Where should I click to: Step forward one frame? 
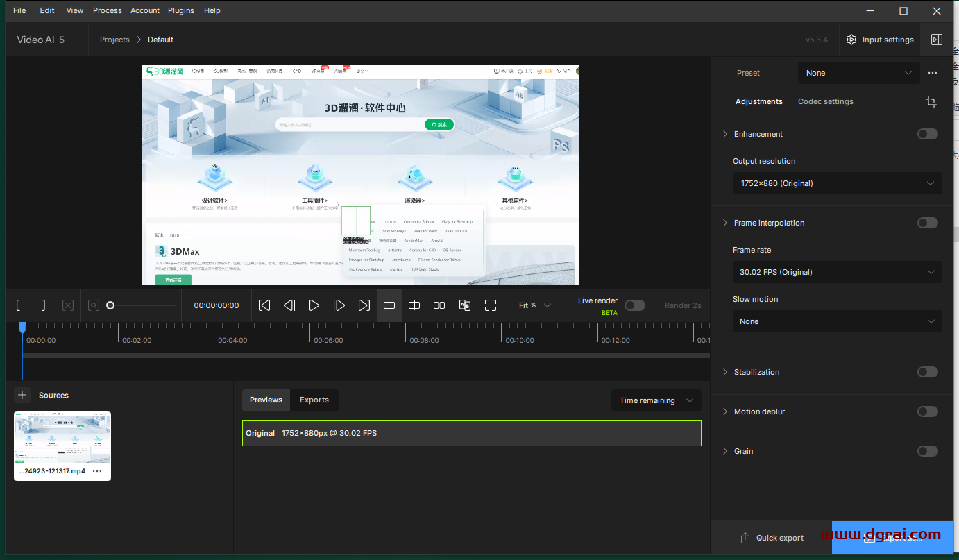click(x=339, y=305)
